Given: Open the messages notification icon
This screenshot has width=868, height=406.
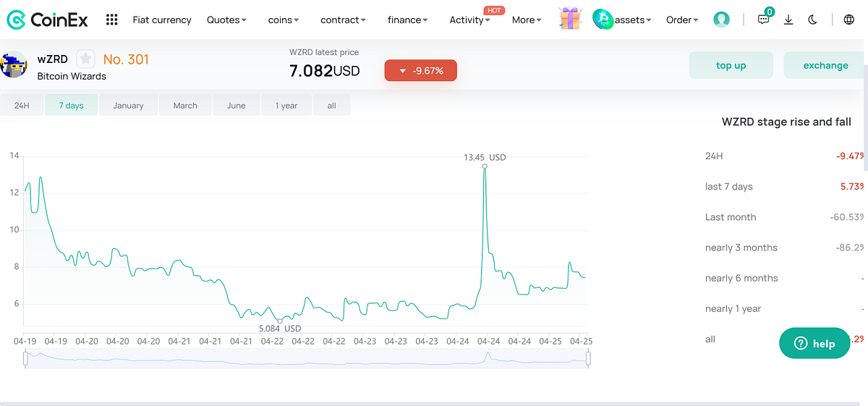Looking at the screenshot, I should point(764,20).
